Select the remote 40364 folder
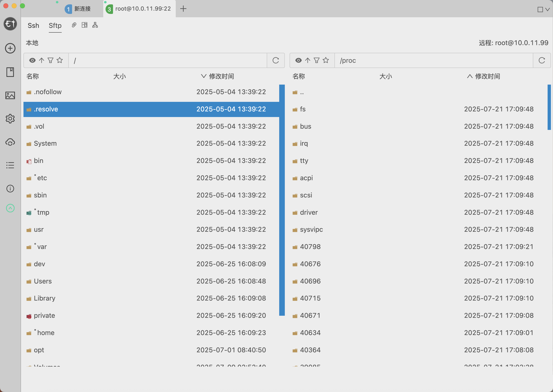The width and height of the screenshot is (553, 392). 418,350
